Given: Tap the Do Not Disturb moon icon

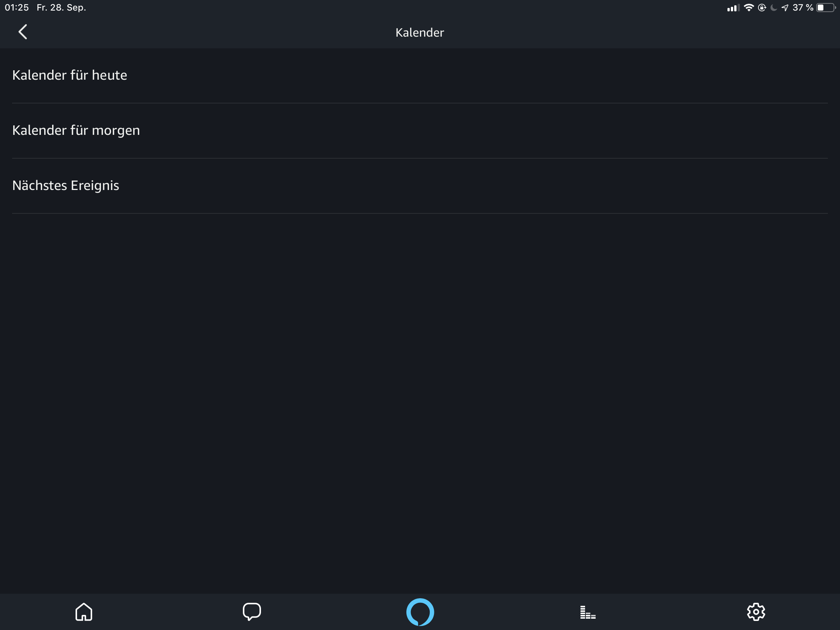Looking at the screenshot, I should (774, 8).
